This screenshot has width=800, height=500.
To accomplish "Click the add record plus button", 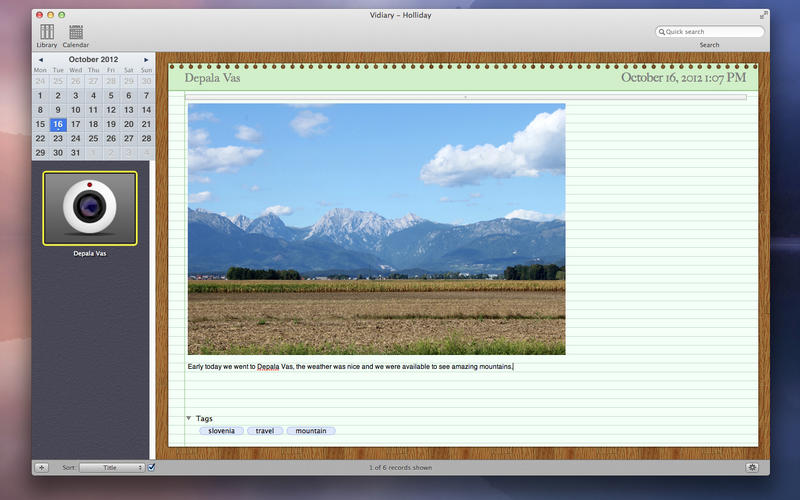I will 41,467.
